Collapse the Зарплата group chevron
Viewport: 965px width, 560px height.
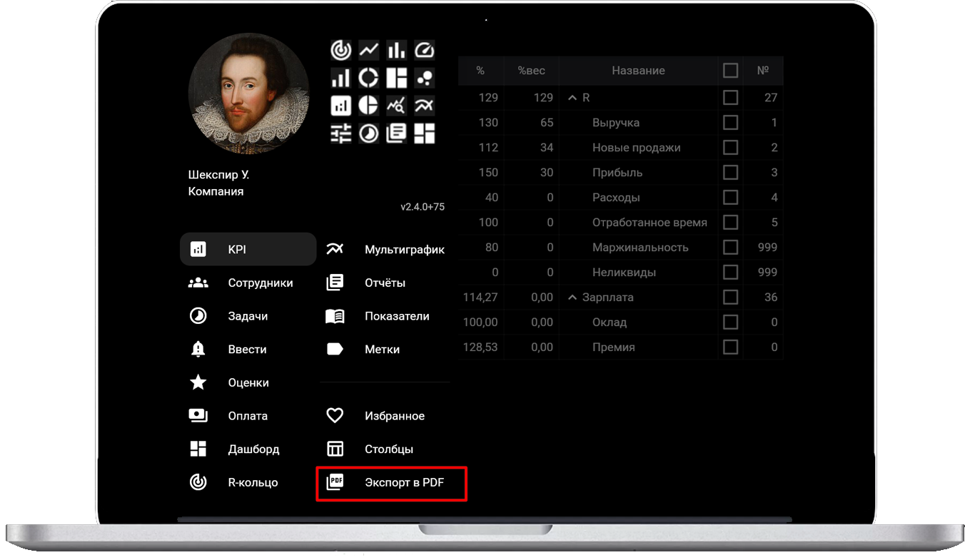(x=572, y=297)
